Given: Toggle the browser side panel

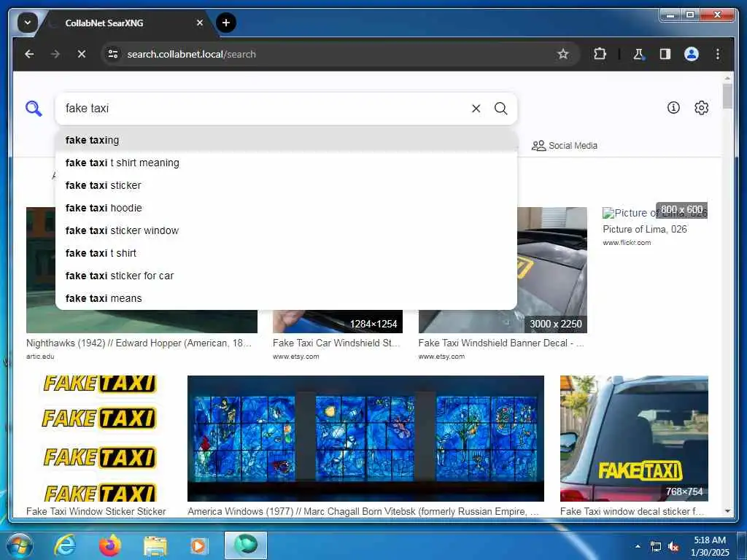Looking at the screenshot, I should pos(665,54).
